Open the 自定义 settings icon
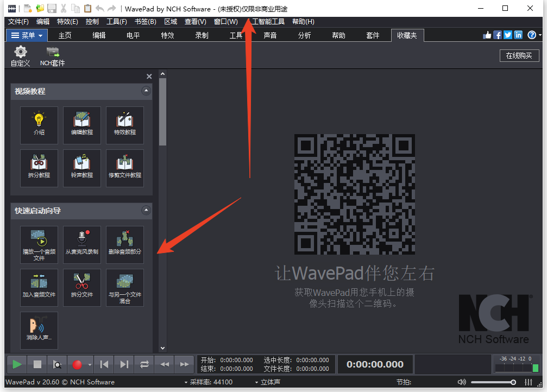547x392 pixels. [20, 55]
